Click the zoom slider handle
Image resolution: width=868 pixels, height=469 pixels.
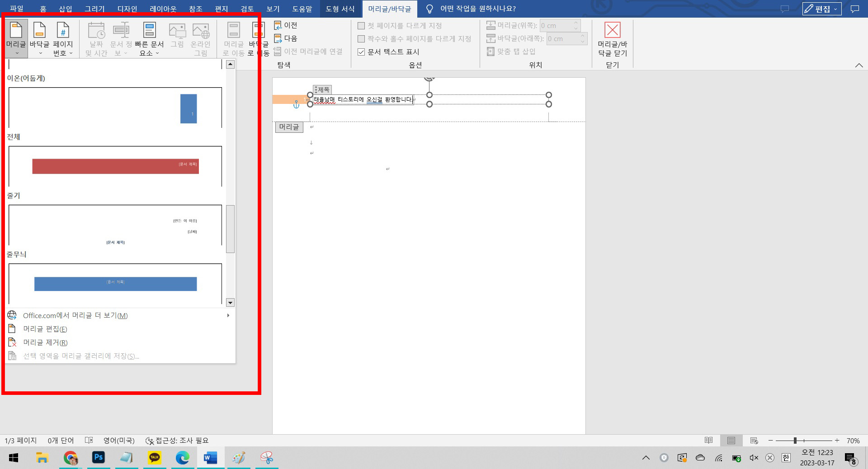click(x=795, y=441)
